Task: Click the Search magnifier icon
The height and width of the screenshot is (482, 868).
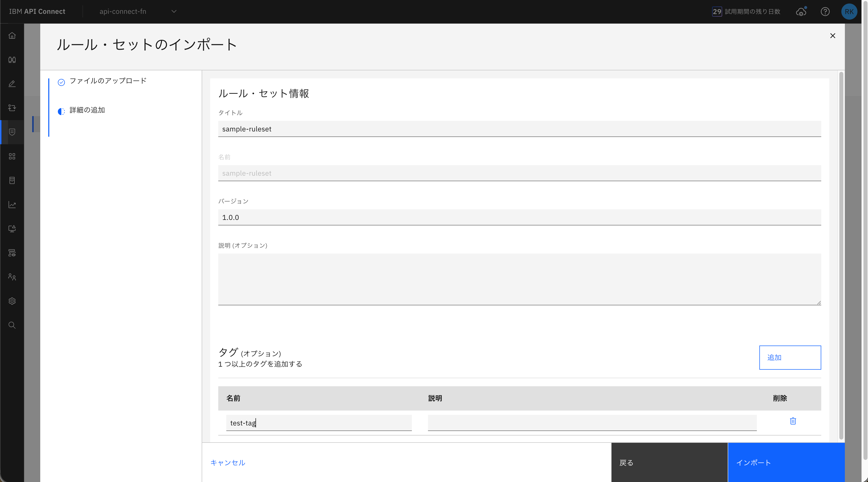Action: click(x=12, y=325)
